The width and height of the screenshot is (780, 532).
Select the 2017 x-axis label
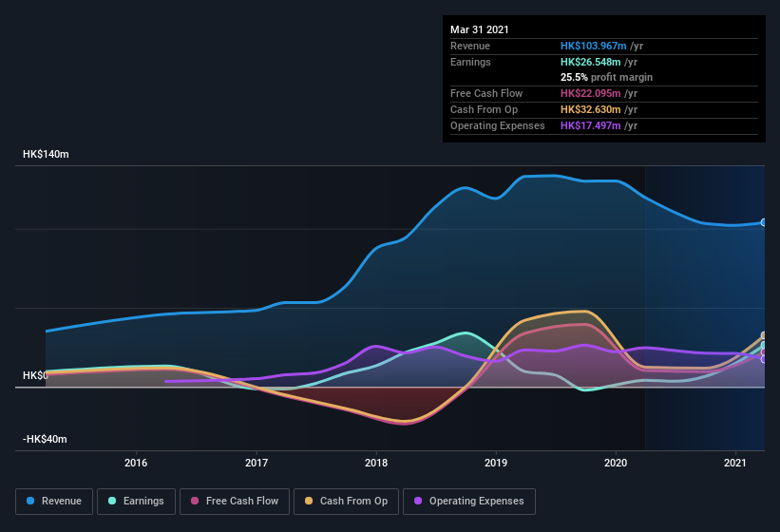(x=257, y=463)
